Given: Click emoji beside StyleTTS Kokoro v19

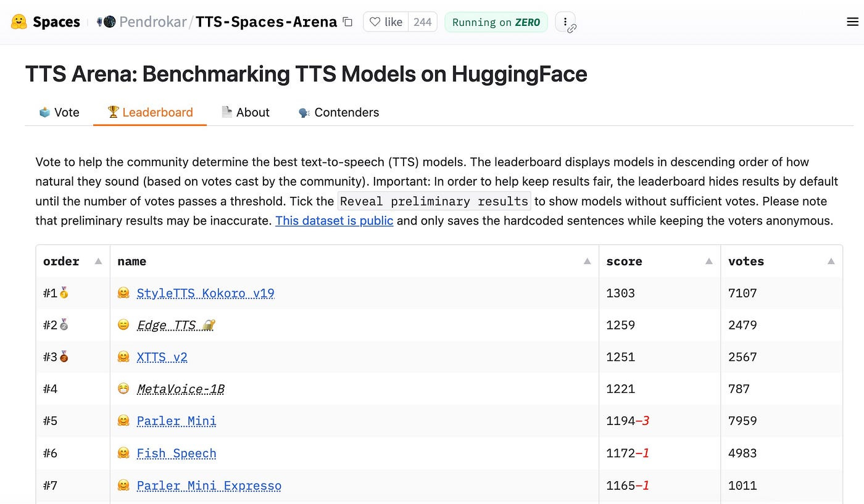Looking at the screenshot, I should coord(123,293).
